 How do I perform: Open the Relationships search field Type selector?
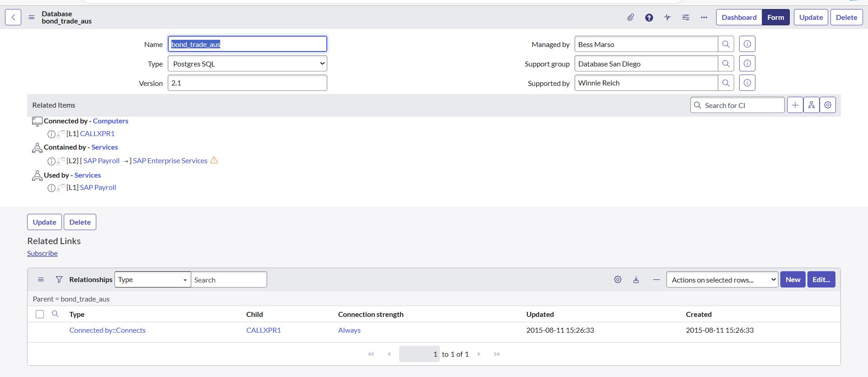tap(152, 280)
